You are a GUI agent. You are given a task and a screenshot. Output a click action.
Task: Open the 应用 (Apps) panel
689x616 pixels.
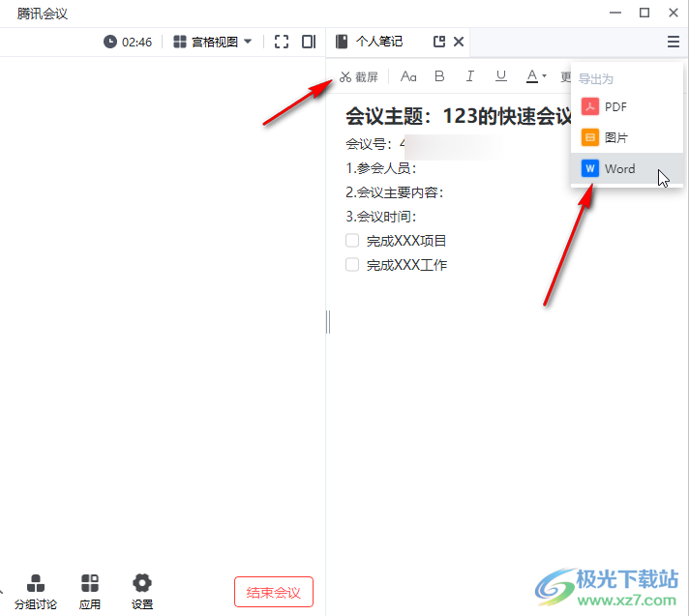[x=90, y=592]
